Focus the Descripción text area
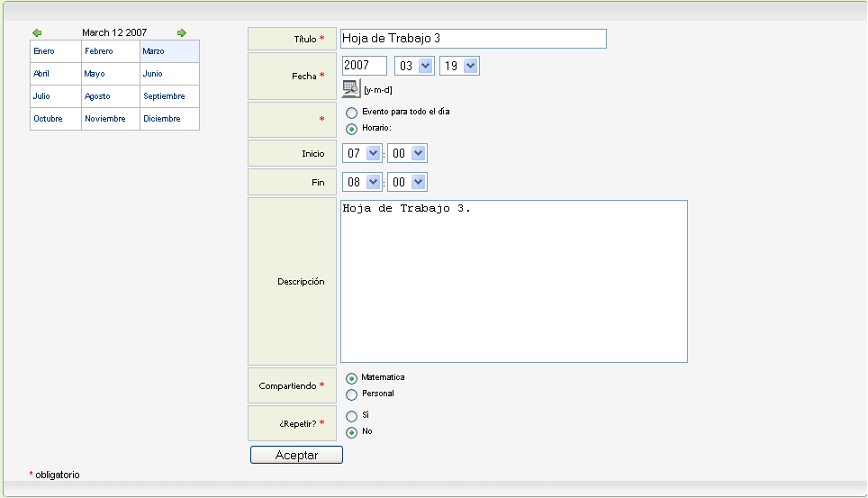The width and height of the screenshot is (868, 498). click(x=514, y=281)
